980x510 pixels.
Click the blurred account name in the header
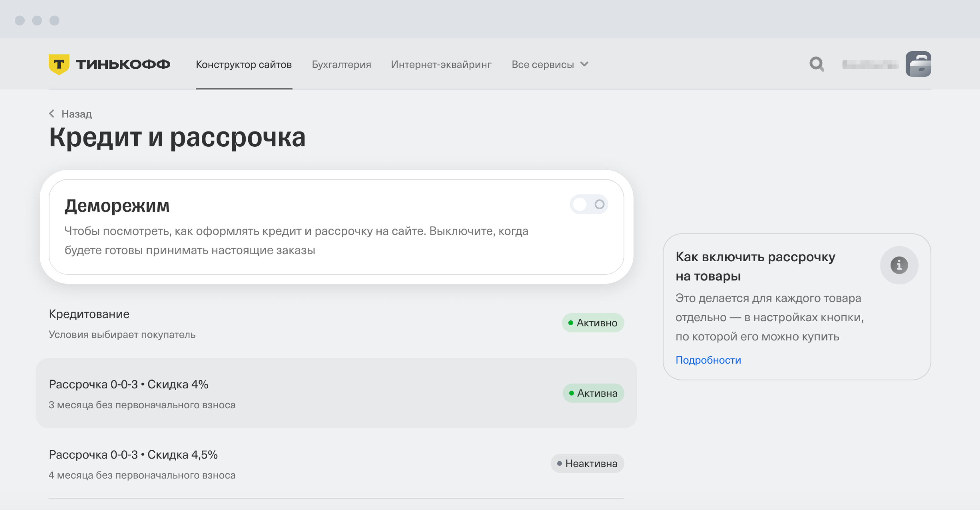click(870, 64)
